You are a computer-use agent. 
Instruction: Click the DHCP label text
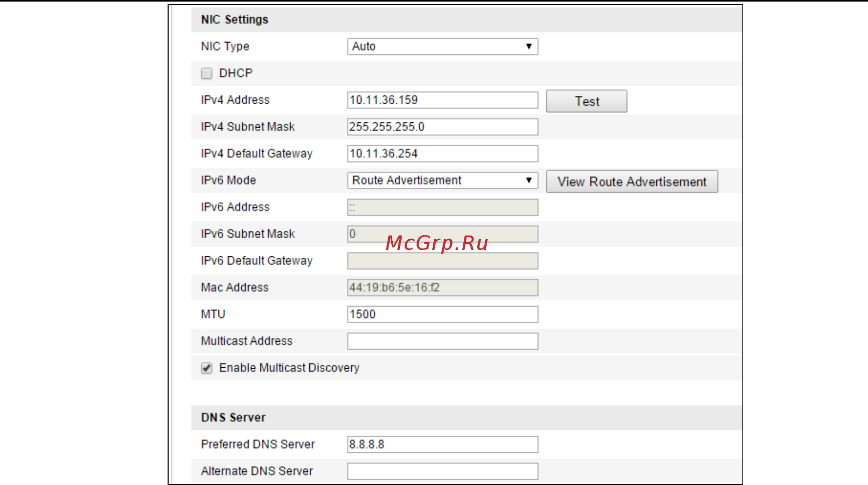pos(236,73)
